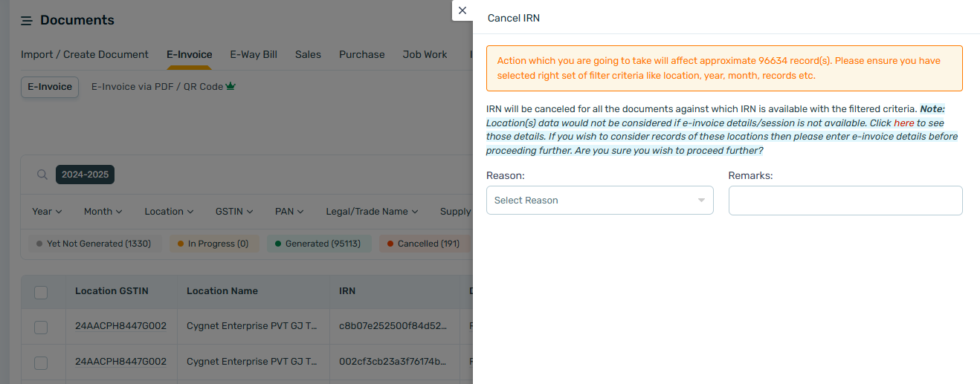The width and height of the screenshot is (980, 384).
Task: Click the Generated status green dot
Action: 278,244
